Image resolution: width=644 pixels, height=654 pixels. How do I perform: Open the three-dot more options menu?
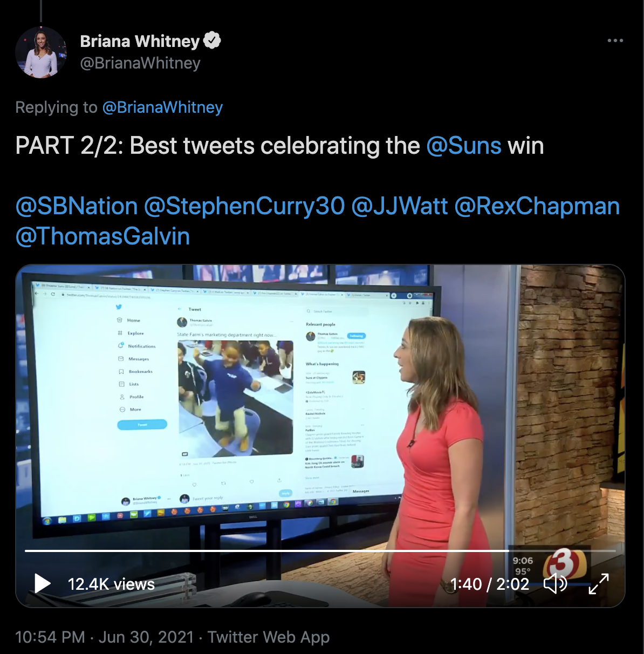pyautogui.click(x=615, y=40)
